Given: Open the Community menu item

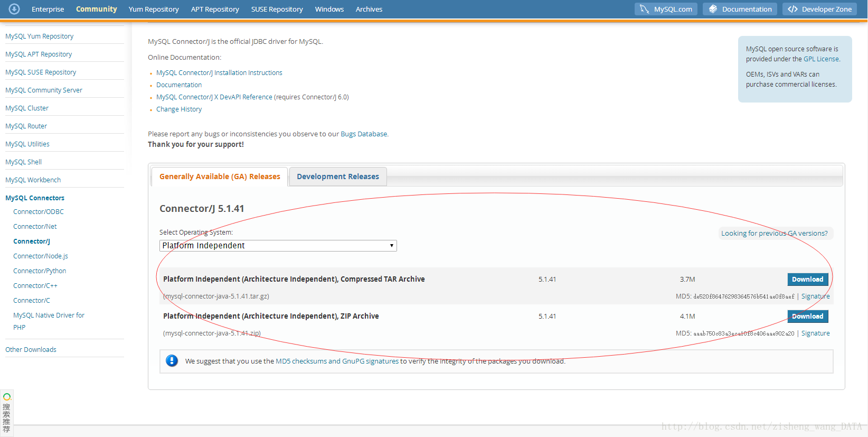Looking at the screenshot, I should coord(97,9).
